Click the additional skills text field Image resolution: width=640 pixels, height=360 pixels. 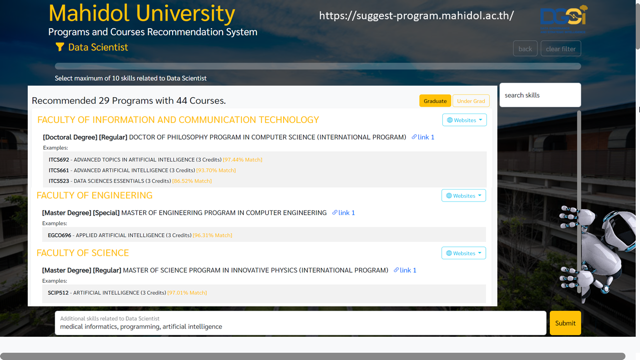point(300,323)
